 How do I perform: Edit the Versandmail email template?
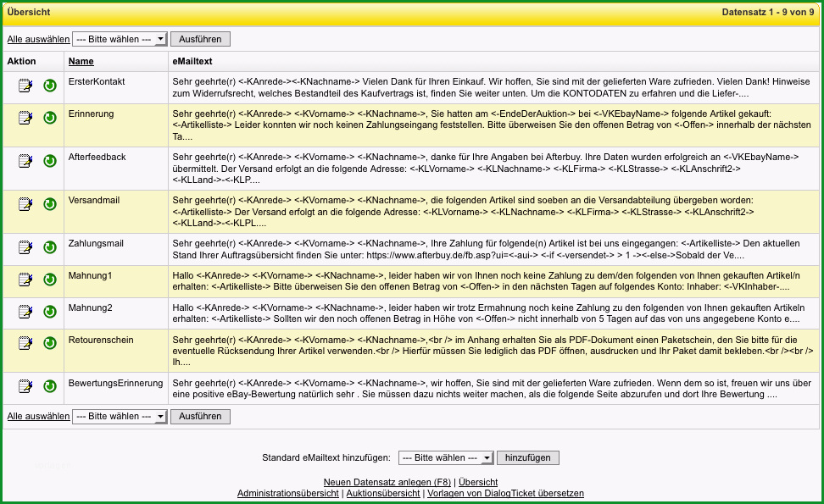coord(25,203)
